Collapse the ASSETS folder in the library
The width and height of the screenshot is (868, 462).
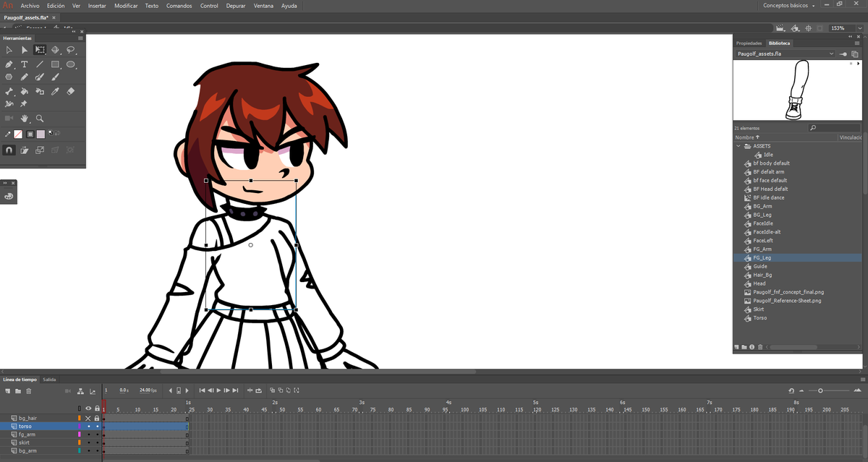pos(739,146)
